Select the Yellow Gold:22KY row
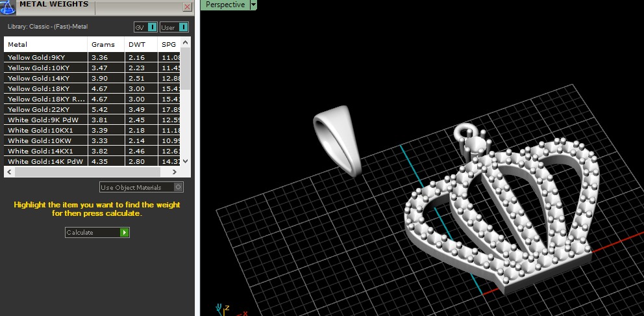 92,109
